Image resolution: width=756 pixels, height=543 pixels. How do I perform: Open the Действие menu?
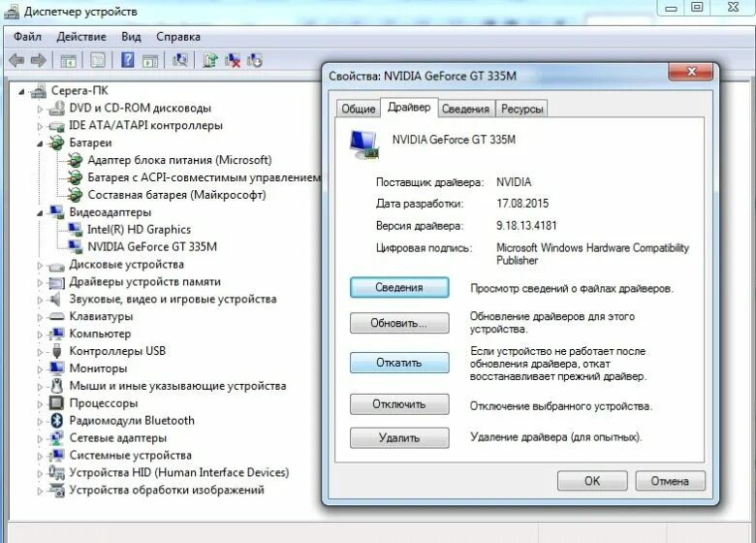(x=81, y=37)
